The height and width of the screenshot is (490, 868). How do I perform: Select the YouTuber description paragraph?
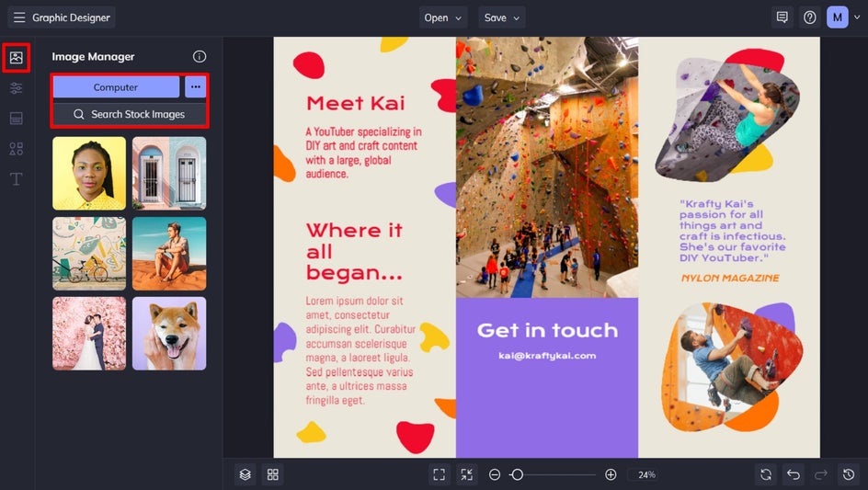pyautogui.click(x=363, y=153)
